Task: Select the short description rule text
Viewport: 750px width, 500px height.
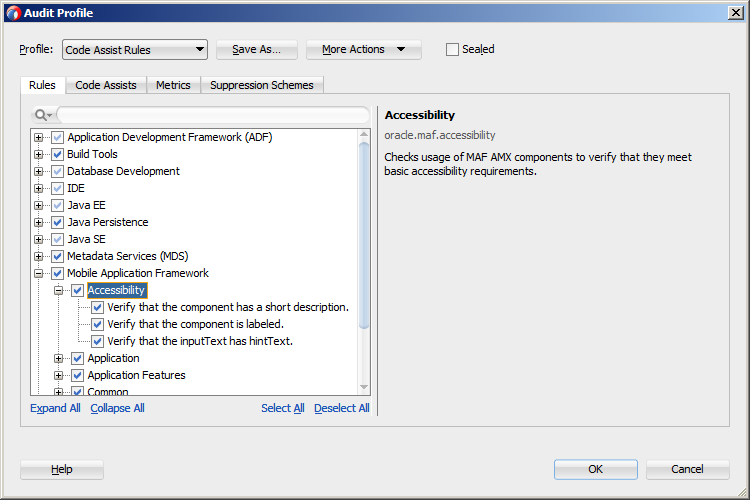Action: (228, 307)
